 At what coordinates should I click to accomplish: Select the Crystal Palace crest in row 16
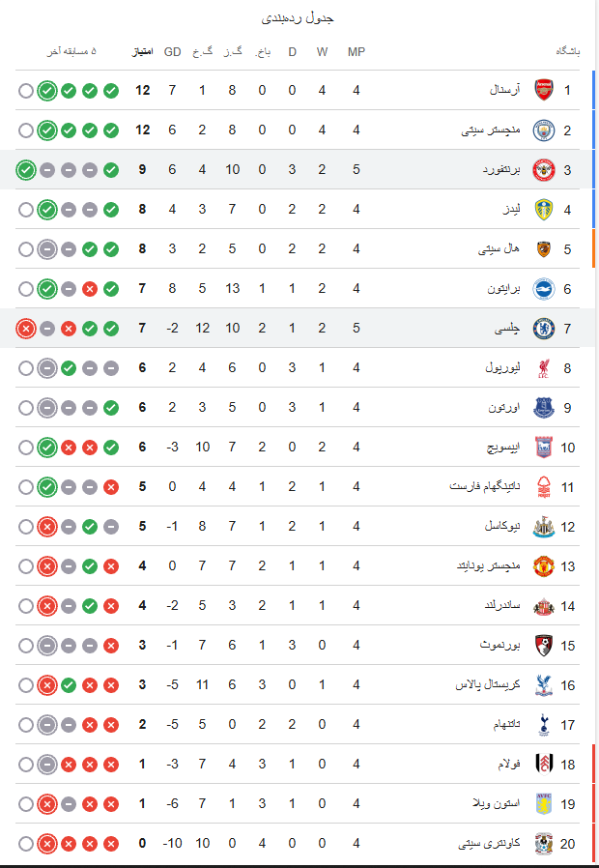coord(544,685)
